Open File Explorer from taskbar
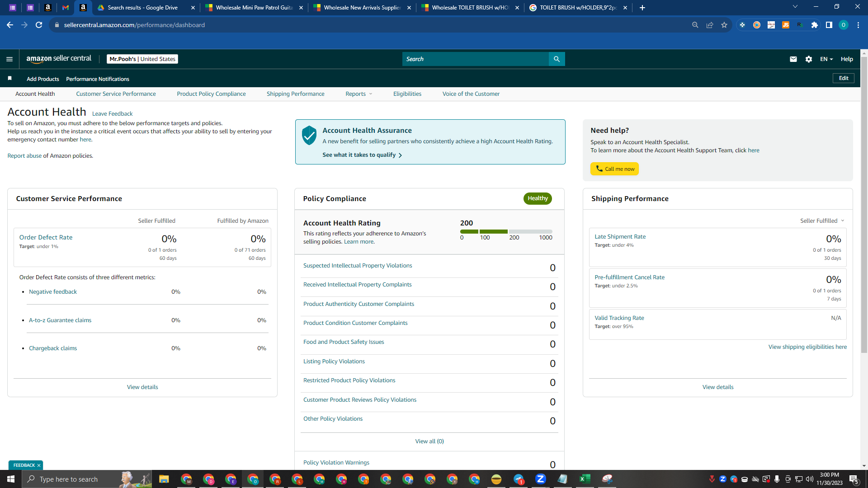This screenshot has height=488, width=868. [164, 479]
